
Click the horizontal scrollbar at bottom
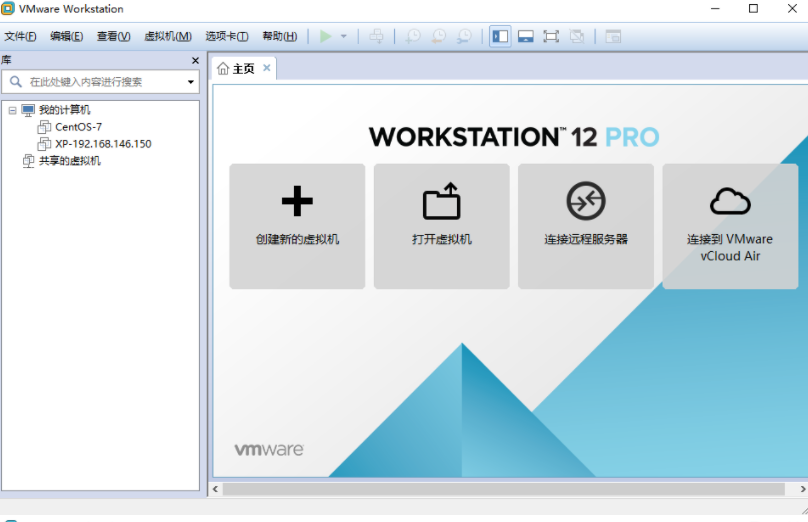pyautogui.click(x=500, y=489)
